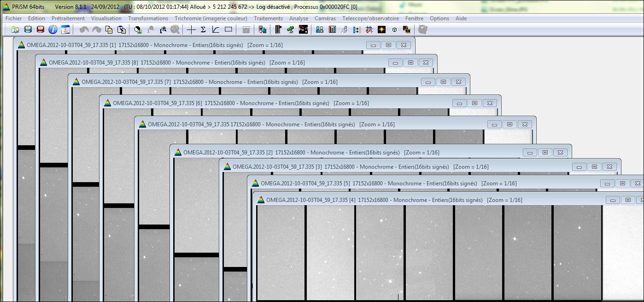Open the Caméras menu

325,18
